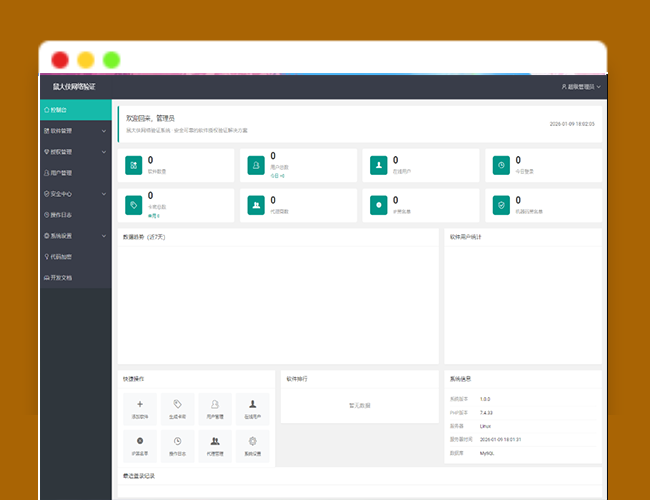650x500 pixels.
Task: Open the 超级管理员 account dropdown
Action: (x=581, y=87)
